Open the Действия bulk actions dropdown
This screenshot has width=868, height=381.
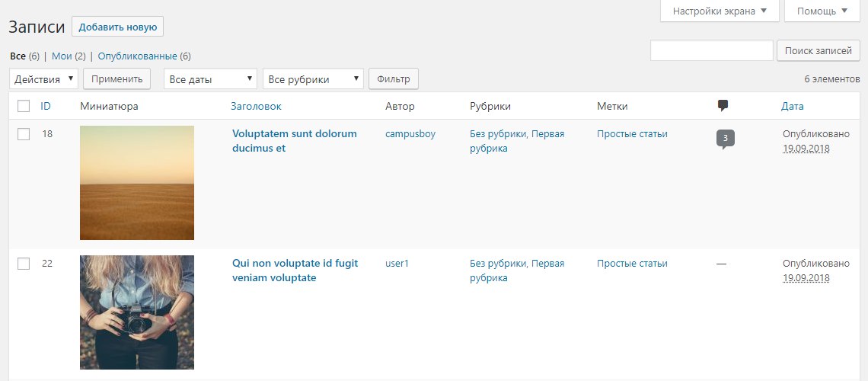(44, 78)
